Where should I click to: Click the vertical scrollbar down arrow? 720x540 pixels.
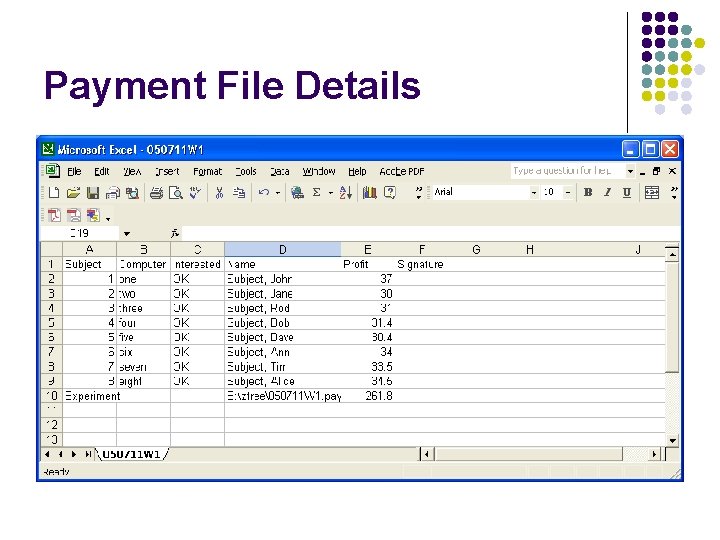(x=672, y=440)
